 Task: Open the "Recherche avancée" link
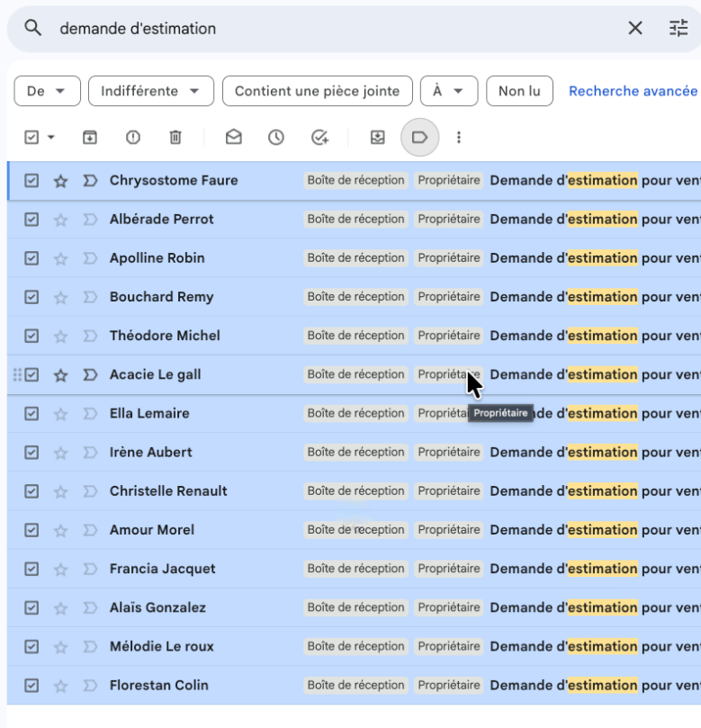633,91
